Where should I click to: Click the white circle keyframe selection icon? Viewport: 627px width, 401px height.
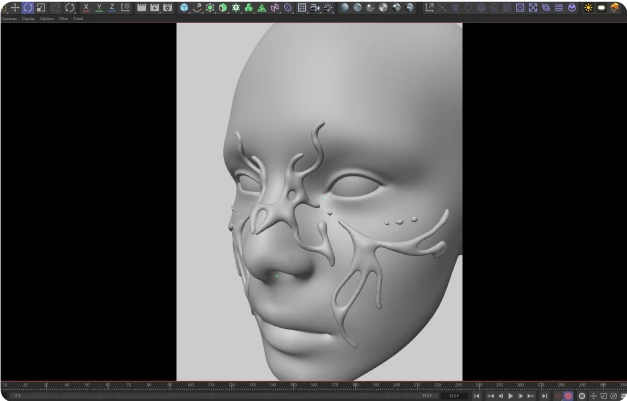pos(582,396)
